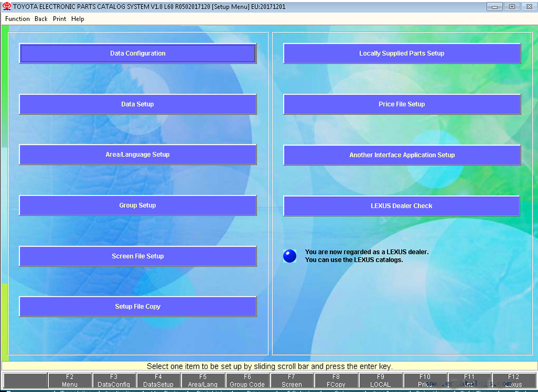Open the Print menu
The height and width of the screenshot is (392, 538).
[59, 19]
